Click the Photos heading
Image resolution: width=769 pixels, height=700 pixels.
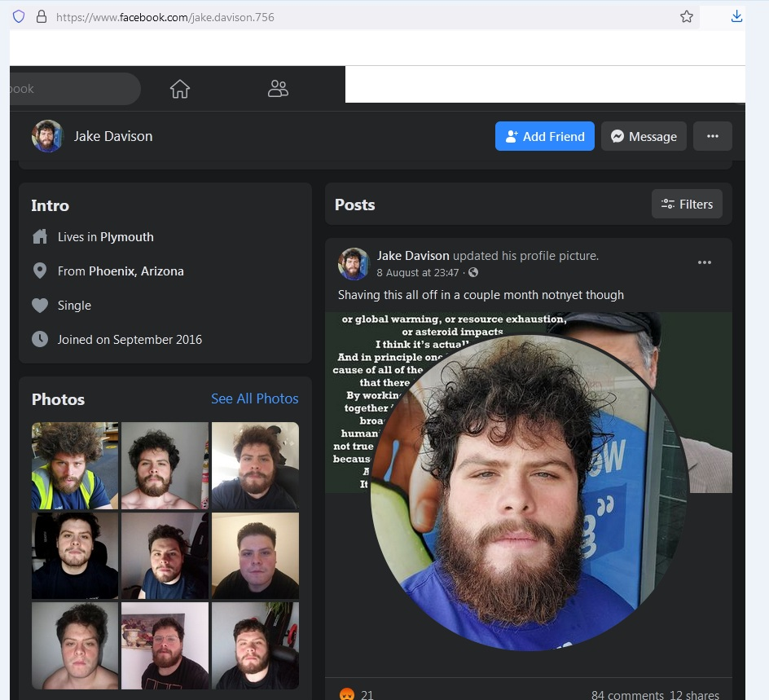pyautogui.click(x=58, y=399)
